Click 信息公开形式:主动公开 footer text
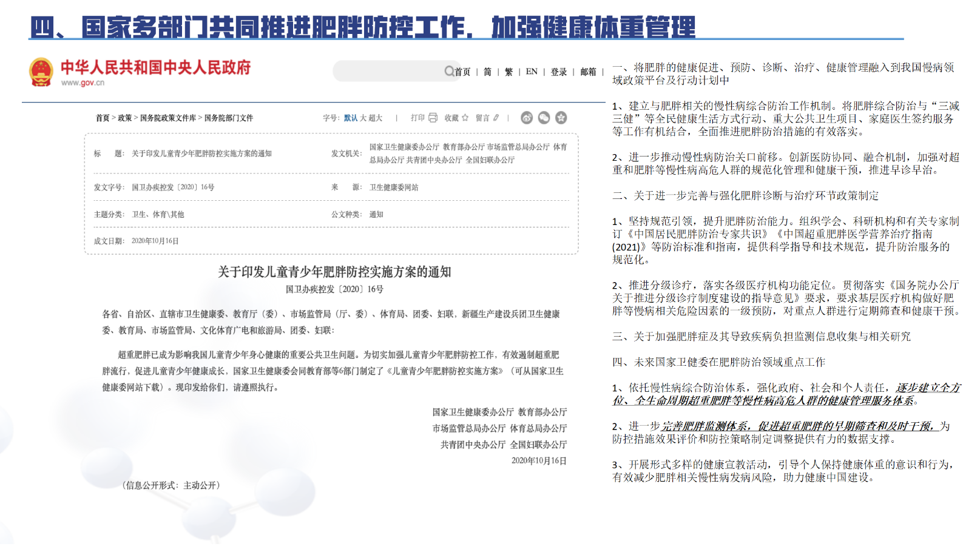This screenshot has height=552, width=980. tap(171, 485)
